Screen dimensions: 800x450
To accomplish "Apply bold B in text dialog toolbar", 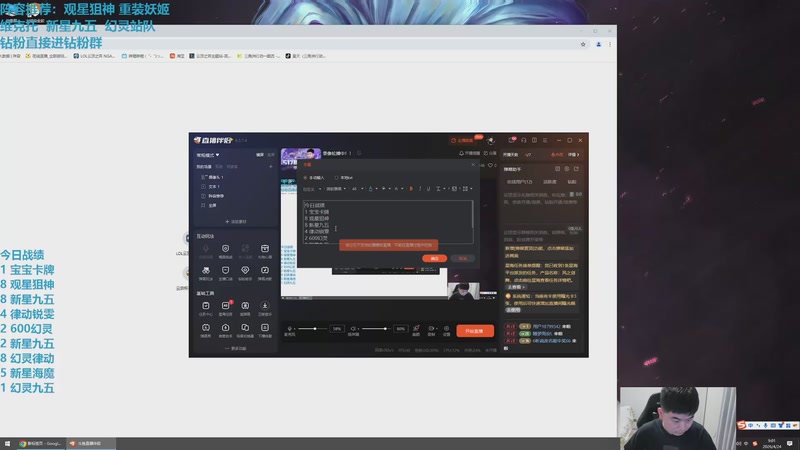I will pyautogui.click(x=411, y=189).
